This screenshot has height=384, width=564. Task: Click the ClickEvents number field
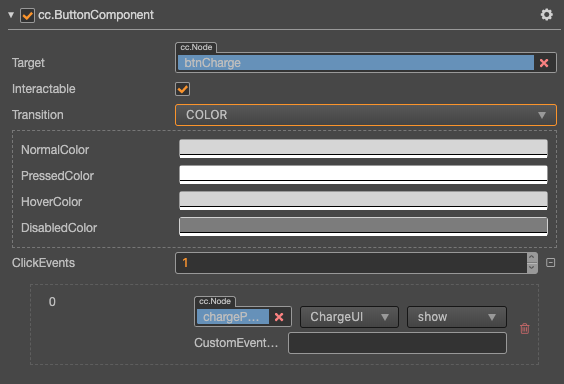coord(351,263)
